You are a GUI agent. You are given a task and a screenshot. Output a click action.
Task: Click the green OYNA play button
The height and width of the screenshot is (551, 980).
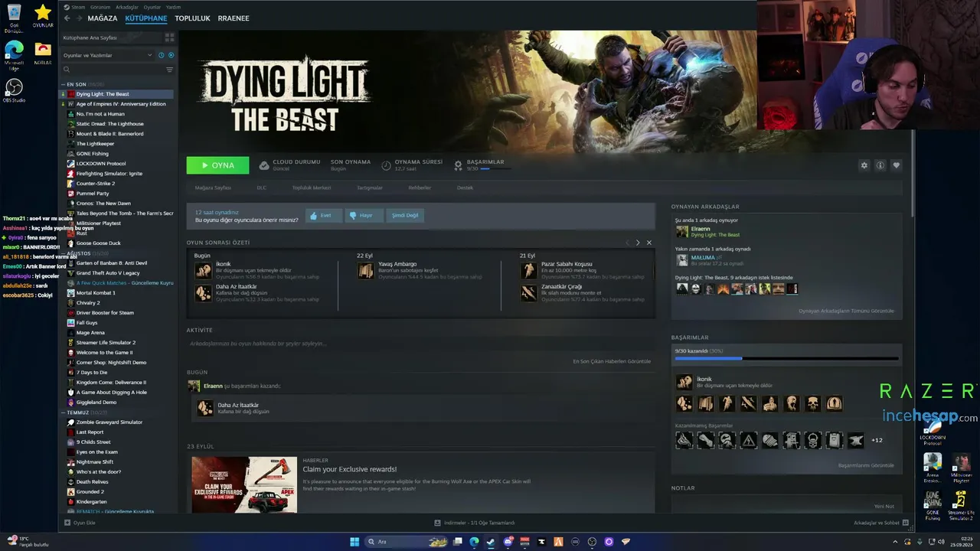coord(217,165)
